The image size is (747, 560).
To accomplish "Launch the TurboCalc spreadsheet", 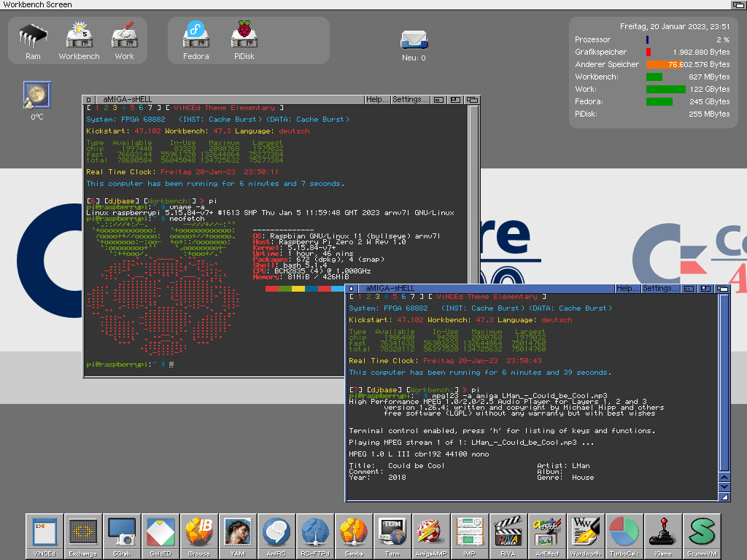I will click(x=624, y=536).
